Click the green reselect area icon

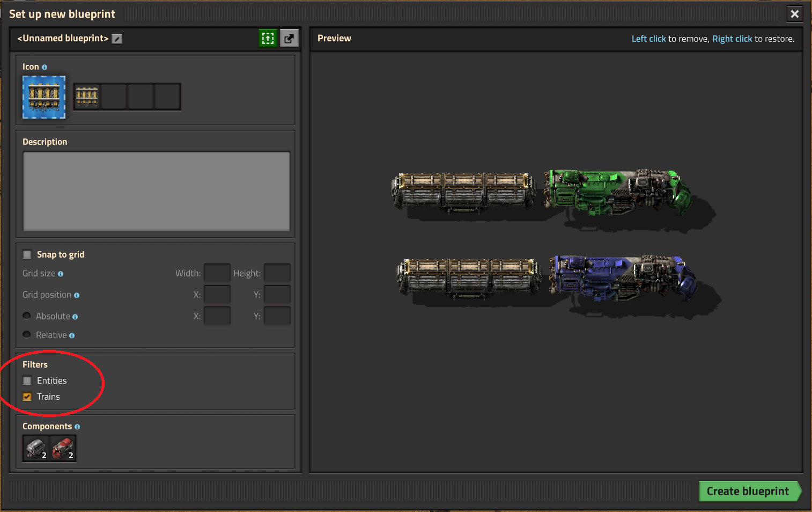[268, 38]
